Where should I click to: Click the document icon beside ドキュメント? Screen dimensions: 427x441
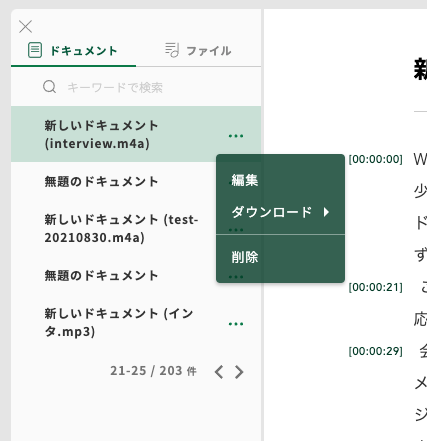(x=35, y=50)
